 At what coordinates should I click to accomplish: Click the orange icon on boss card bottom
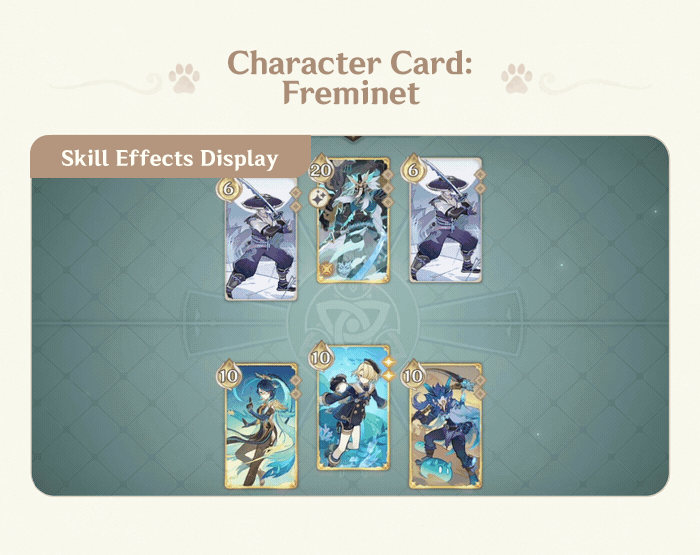327,269
